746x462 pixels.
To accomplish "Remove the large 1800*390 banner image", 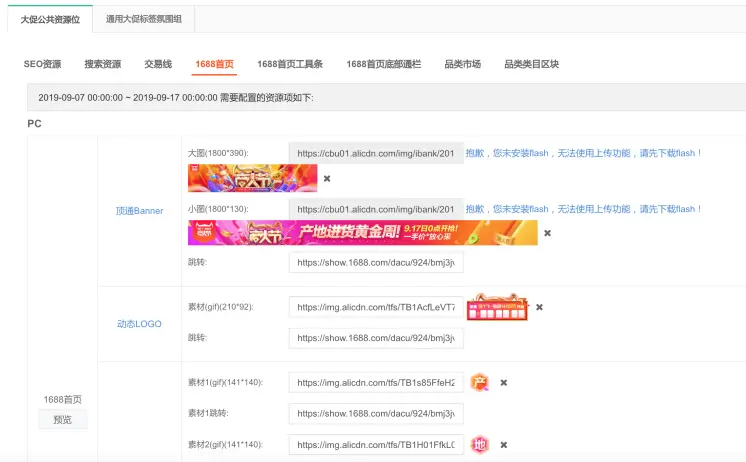I will tap(327, 178).
